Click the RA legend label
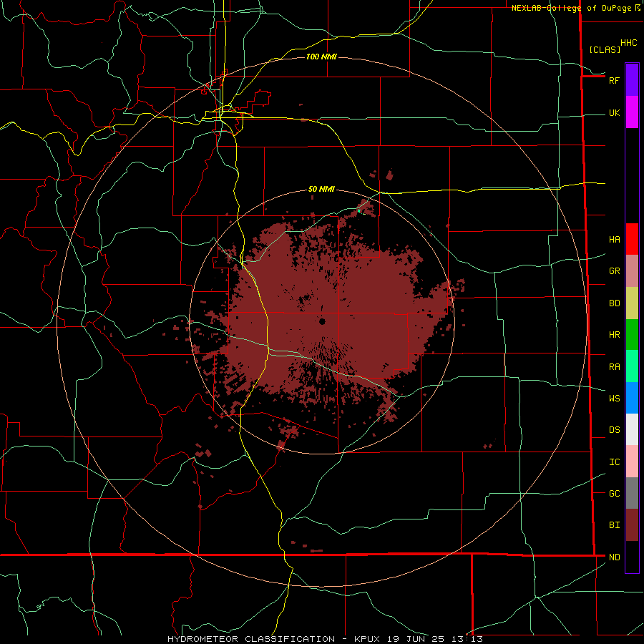Screen dimensions: 644x644 click(614, 366)
